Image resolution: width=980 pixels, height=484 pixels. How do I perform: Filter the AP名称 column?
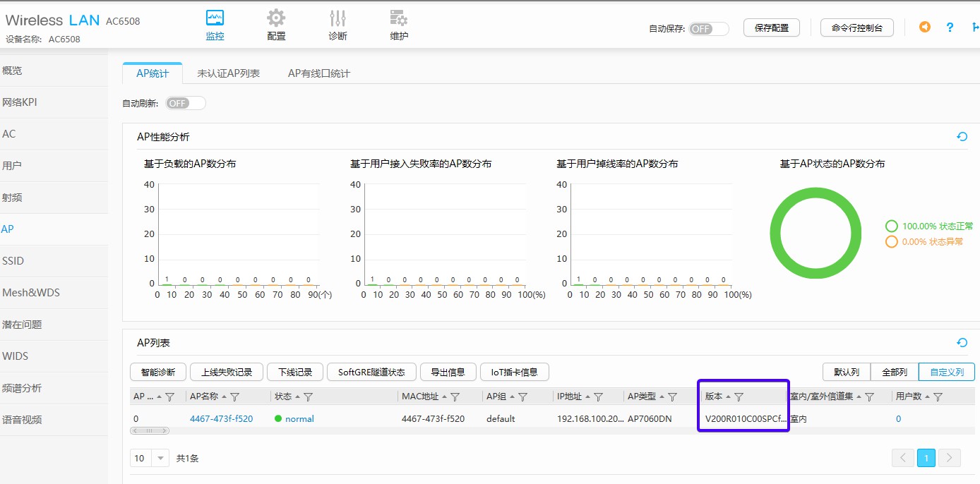pos(235,397)
